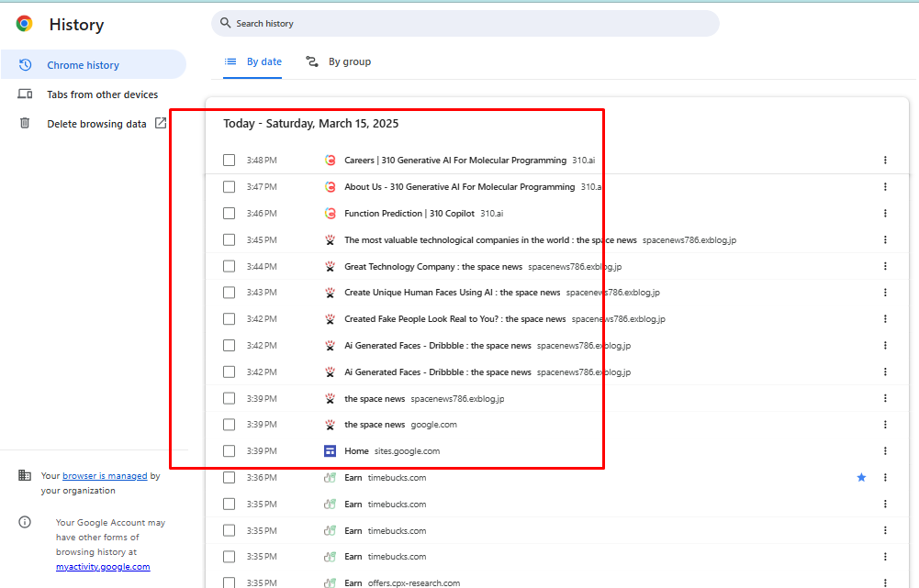The height and width of the screenshot is (588, 919).
Task: Open Home sites.google.com history entry
Action: [x=356, y=451]
